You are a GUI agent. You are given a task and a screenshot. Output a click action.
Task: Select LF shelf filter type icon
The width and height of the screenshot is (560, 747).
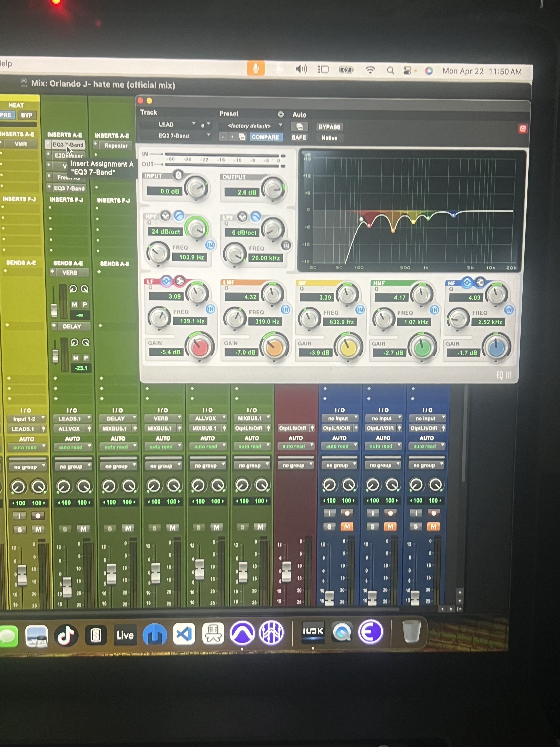[x=180, y=281]
